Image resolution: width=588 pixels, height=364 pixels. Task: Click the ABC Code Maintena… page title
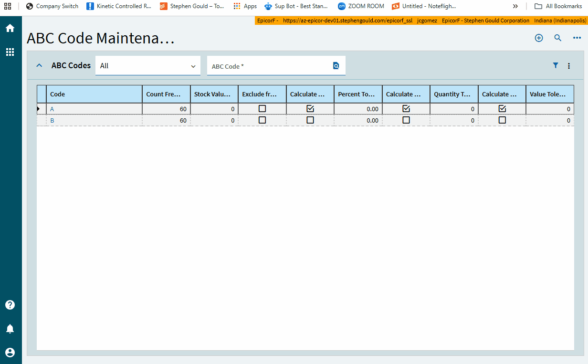[101, 38]
